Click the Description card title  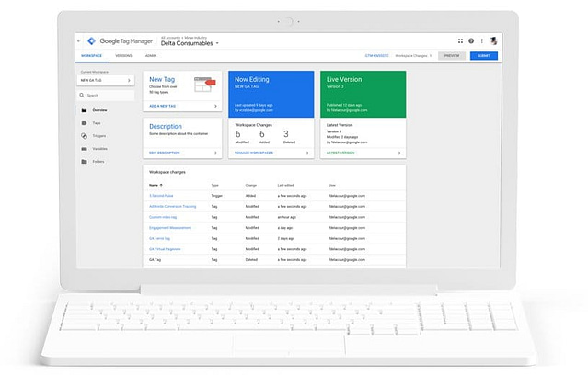tap(166, 127)
